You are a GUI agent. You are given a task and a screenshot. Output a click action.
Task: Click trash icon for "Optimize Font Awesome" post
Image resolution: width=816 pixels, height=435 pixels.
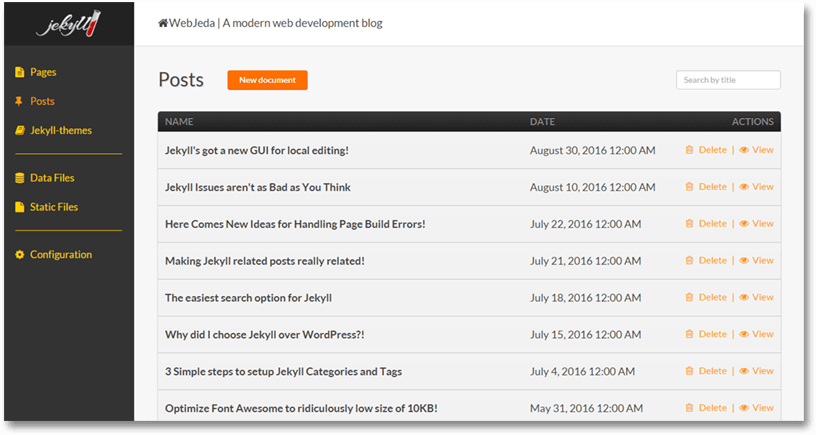click(x=689, y=408)
